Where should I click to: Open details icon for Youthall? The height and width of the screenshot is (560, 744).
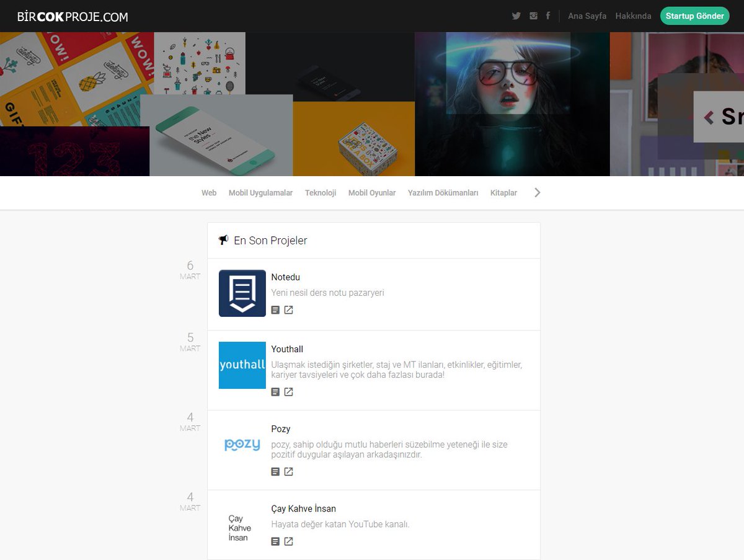click(276, 392)
